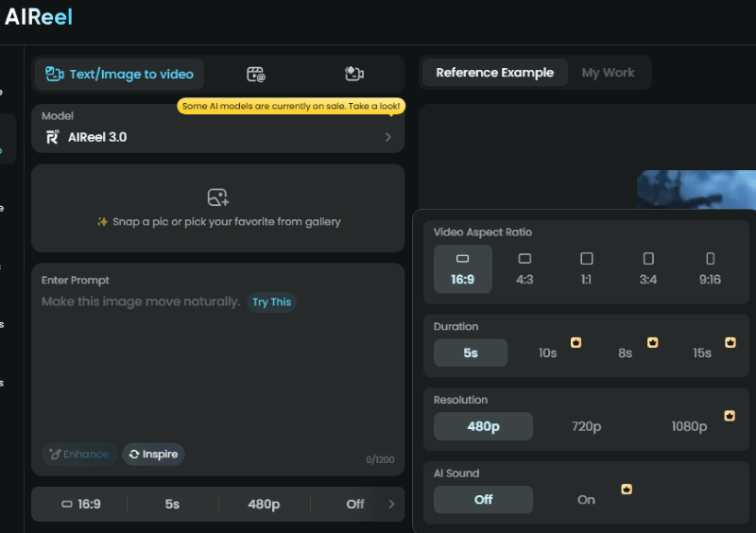
Task: Click the Inspire button
Action: point(153,455)
